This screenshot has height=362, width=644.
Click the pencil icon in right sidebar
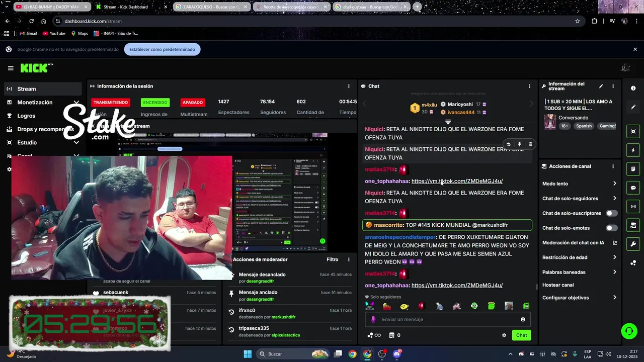tap(633, 107)
